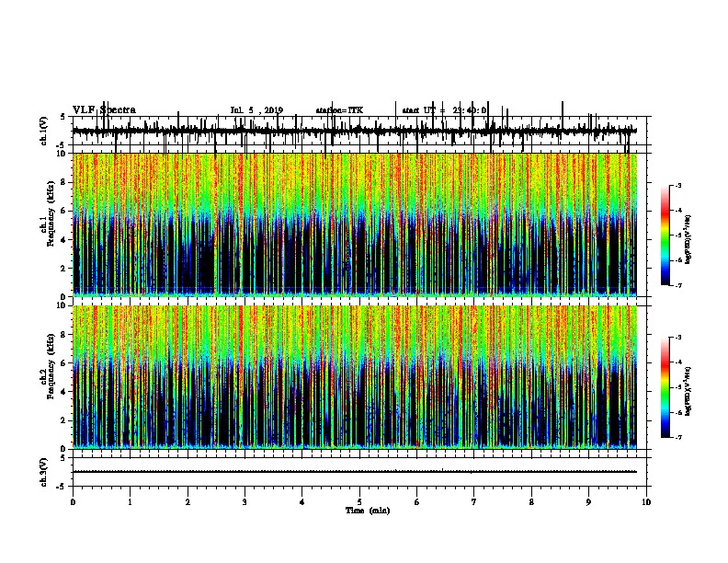Click inside the ch.1 spectrogram panel
The height and width of the screenshot is (563, 728).
355,224
